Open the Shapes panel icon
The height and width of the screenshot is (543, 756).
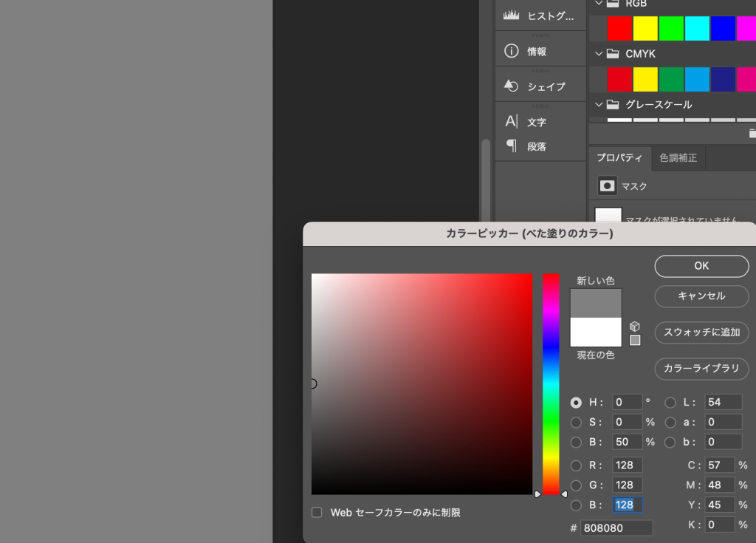coord(511,86)
